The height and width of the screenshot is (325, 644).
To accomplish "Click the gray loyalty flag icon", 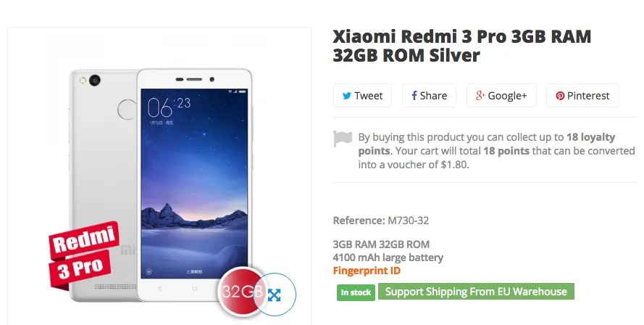I will coord(343,138).
